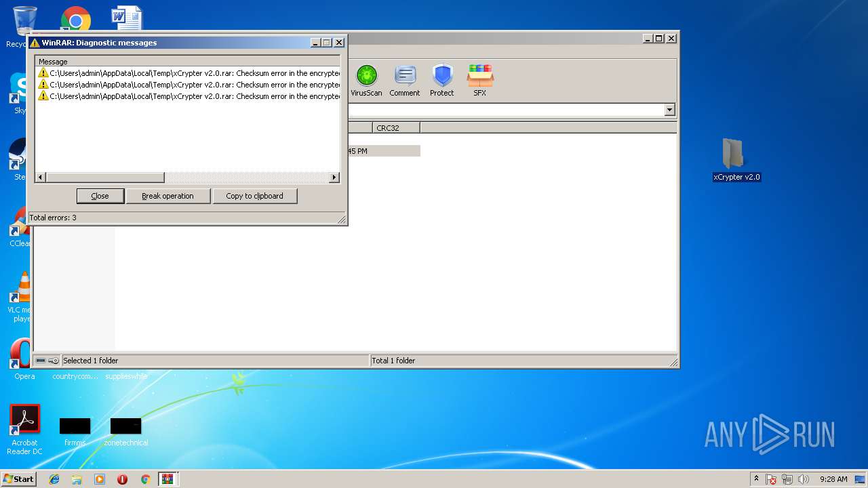Select the third checksum error message row

coord(189,96)
